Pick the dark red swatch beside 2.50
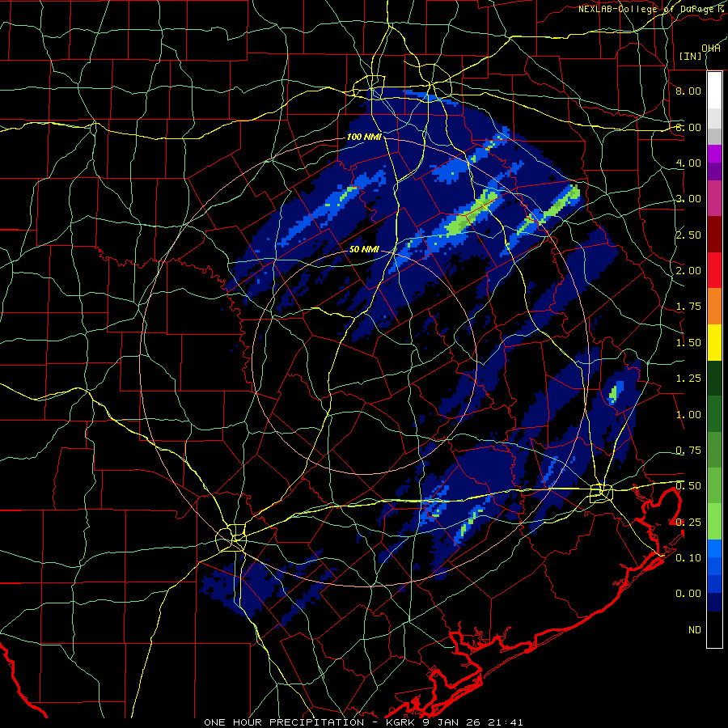Screen dimensions: 728x728 (x=714, y=234)
